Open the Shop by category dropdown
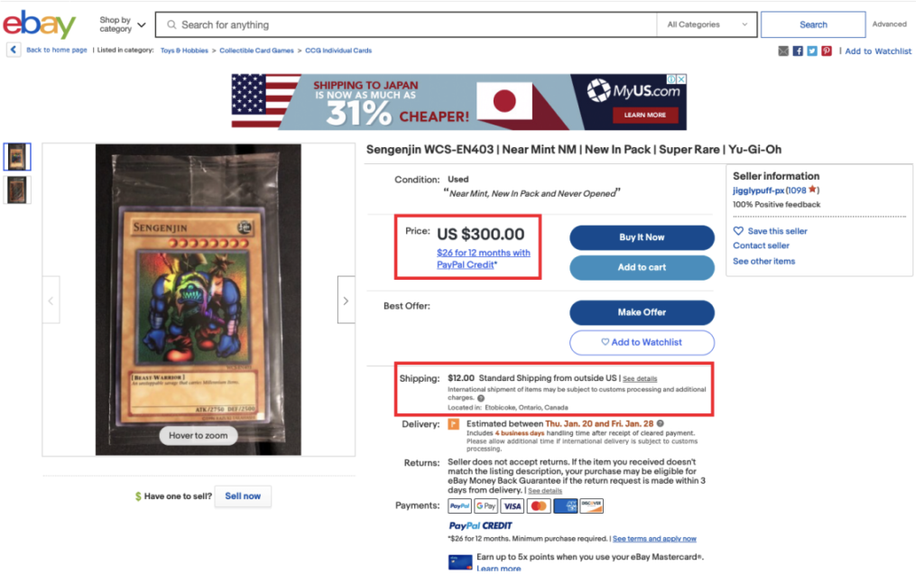The image size is (924, 584). click(123, 24)
